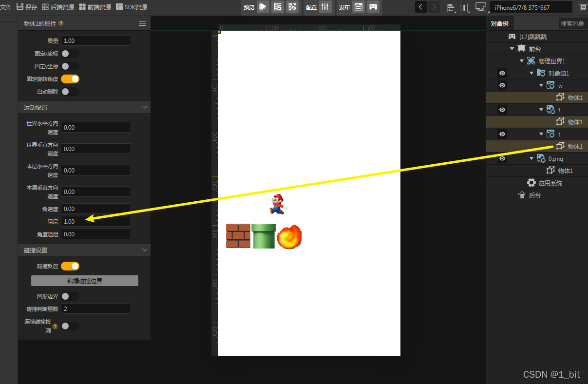Hide 0.png with its eye icon

click(502, 158)
